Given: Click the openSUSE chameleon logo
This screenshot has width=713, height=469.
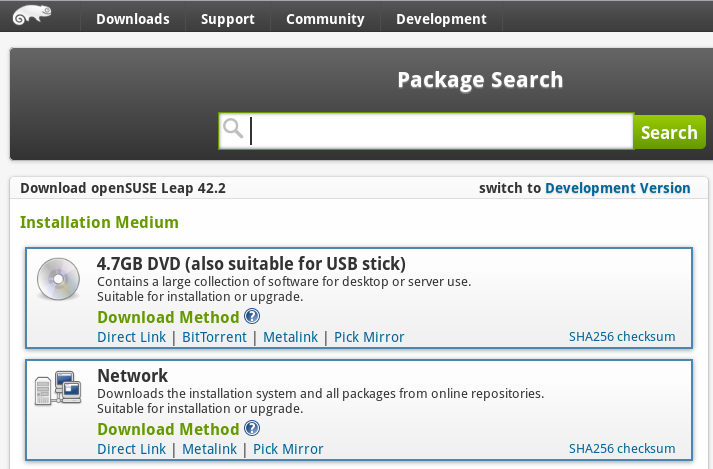Looking at the screenshot, I should [x=34, y=15].
